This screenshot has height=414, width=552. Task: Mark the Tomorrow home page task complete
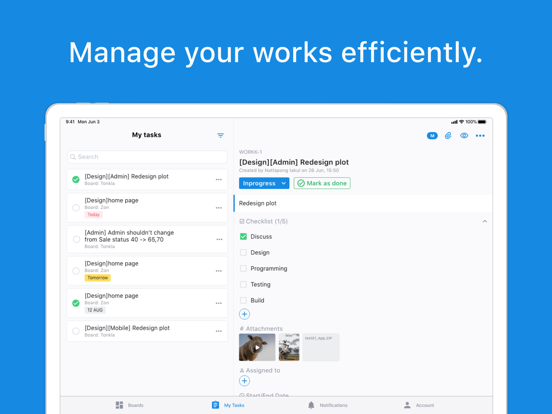[76, 271]
